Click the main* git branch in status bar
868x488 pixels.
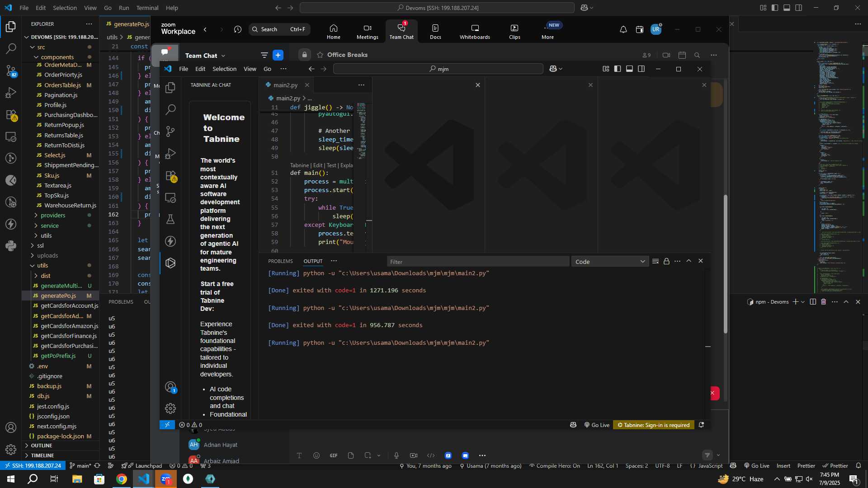coord(80,466)
